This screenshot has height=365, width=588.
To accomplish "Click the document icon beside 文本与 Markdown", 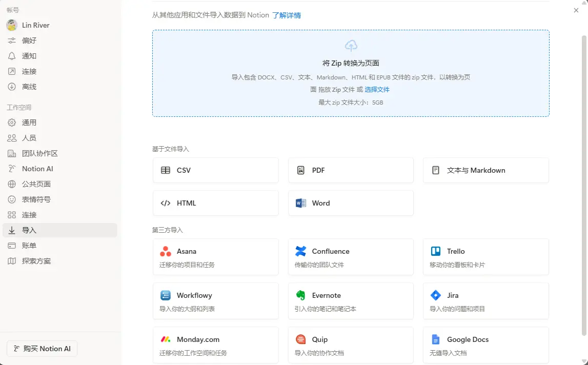I will pos(436,170).
